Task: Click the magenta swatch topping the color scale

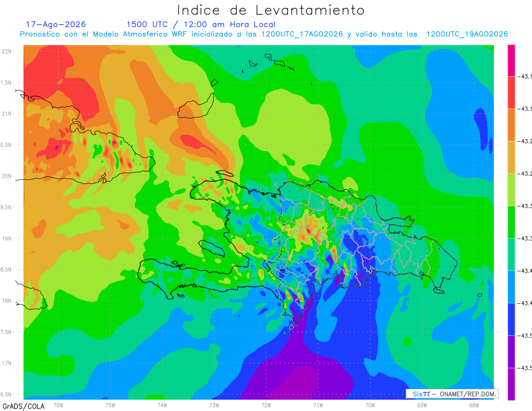Action: click(x=511, y=60)
